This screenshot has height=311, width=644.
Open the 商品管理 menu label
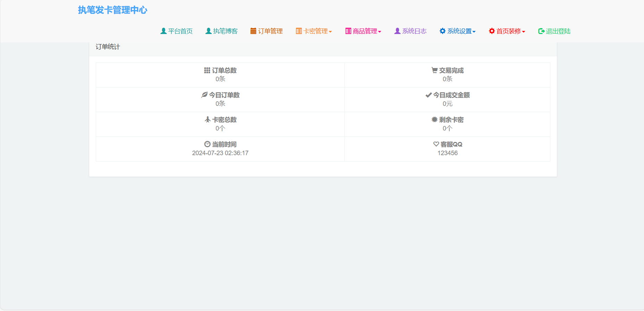tap(365, 31)
